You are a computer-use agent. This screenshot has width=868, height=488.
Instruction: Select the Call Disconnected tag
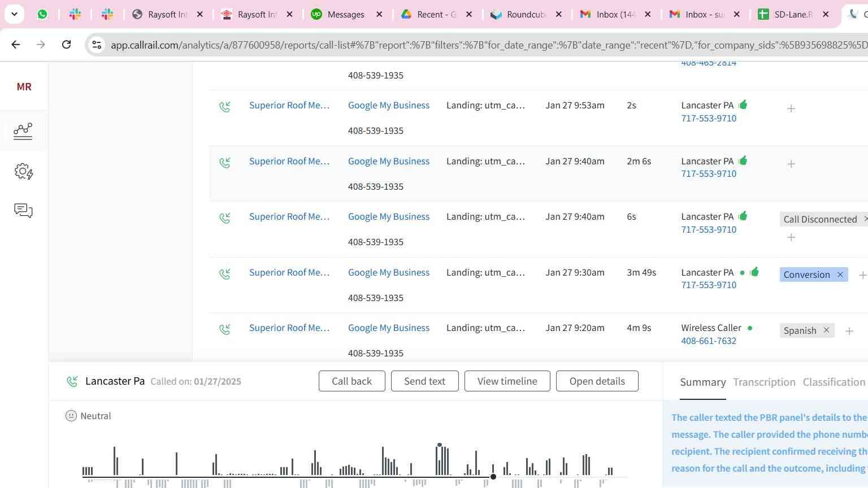[820, 219]
